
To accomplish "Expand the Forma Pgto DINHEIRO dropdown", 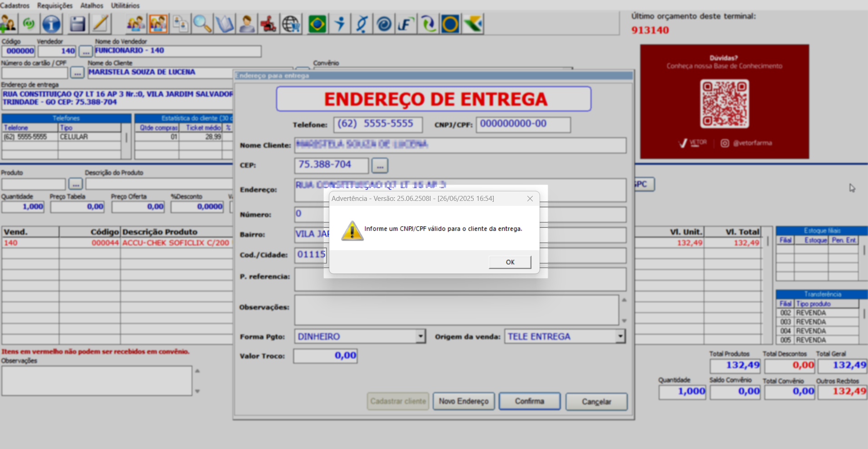I will (x=421, y=336).
